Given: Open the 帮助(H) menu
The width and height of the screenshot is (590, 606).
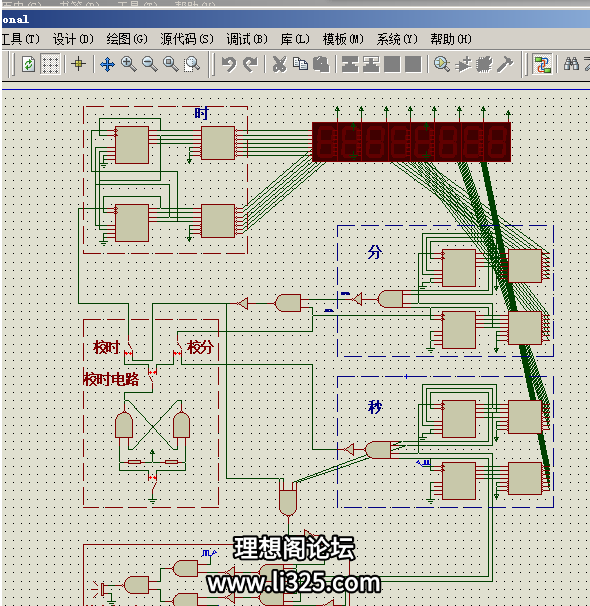Looking at the screenshot, I should (x=451, y=39).
